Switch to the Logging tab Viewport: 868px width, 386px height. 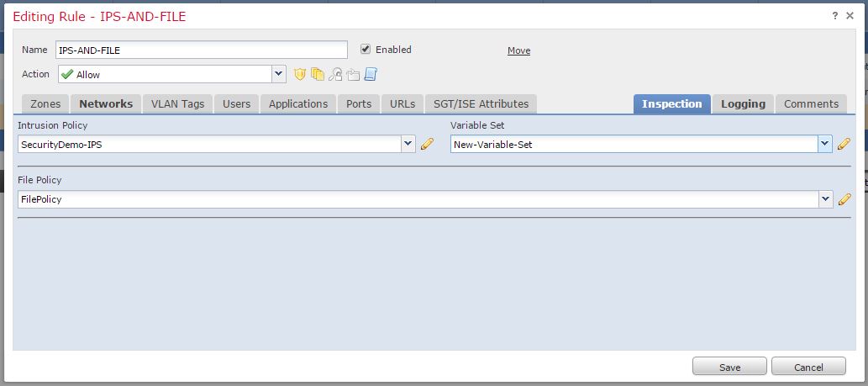tap(743, 104)
